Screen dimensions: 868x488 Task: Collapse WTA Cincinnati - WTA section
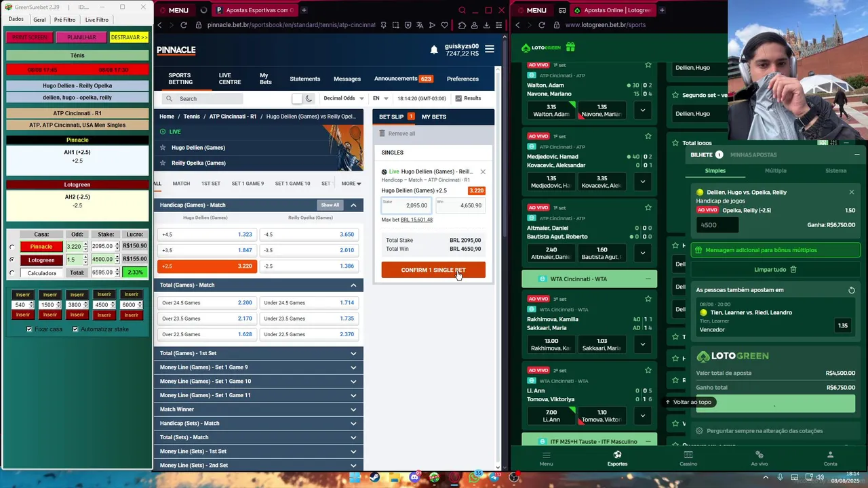pos(648,279)
